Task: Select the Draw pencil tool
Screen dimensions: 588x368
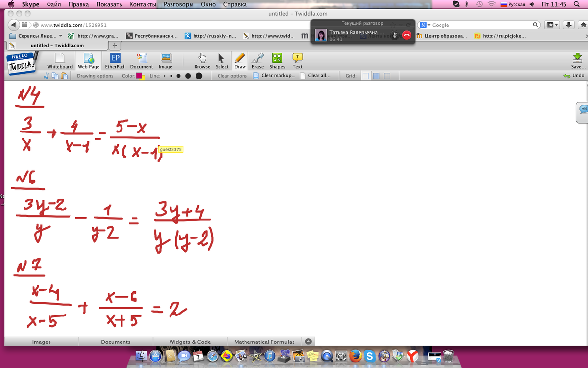Action: coord(240,61)
